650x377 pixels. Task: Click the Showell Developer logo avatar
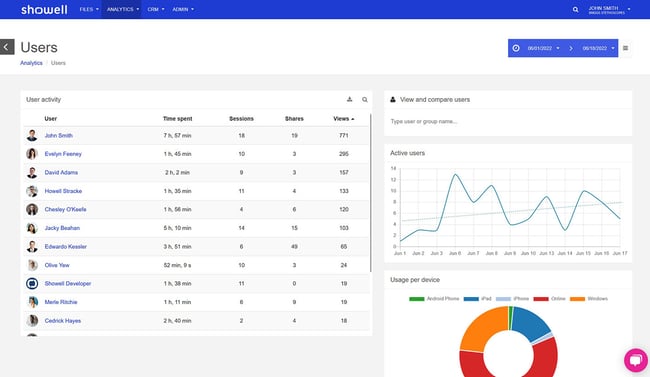(x=32, y=283)
